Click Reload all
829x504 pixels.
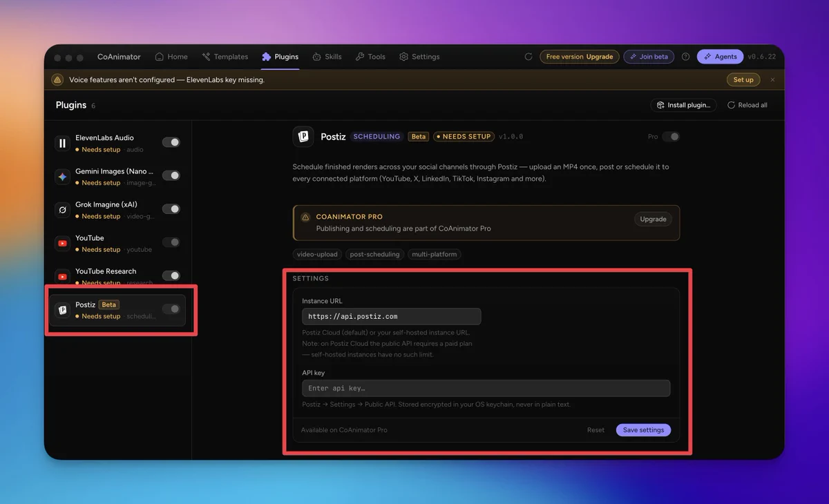(747, 105)
